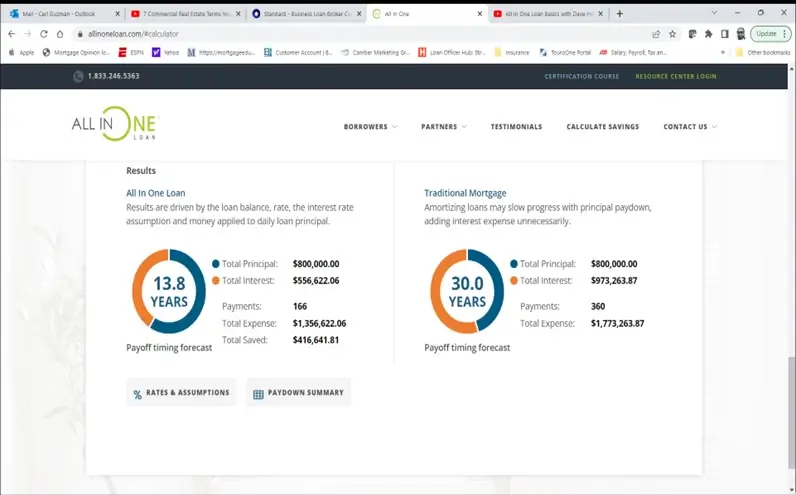Open the Apple bookmark

click(21, 52)
